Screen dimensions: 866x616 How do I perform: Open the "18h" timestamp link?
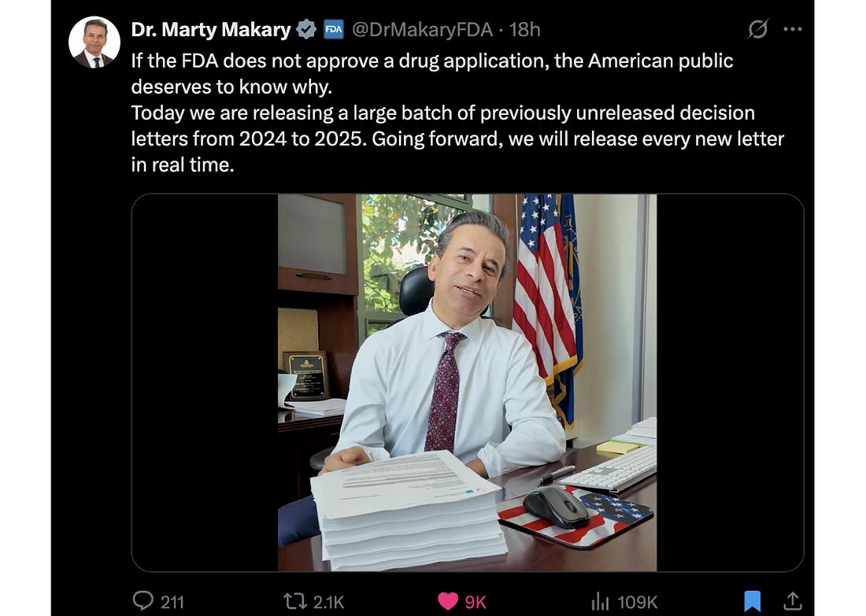[525, 30]
